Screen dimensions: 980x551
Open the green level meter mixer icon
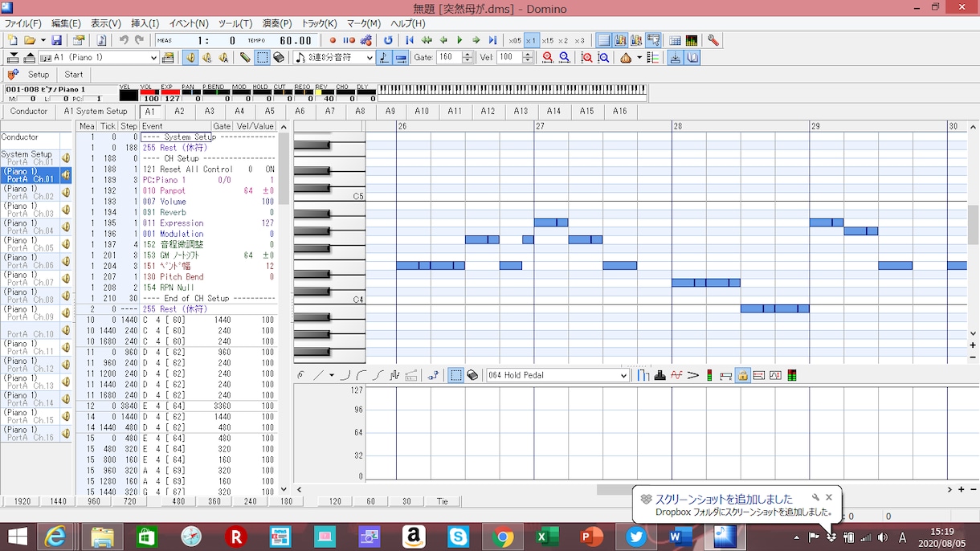pyautogui.click(x=691, y=40)
